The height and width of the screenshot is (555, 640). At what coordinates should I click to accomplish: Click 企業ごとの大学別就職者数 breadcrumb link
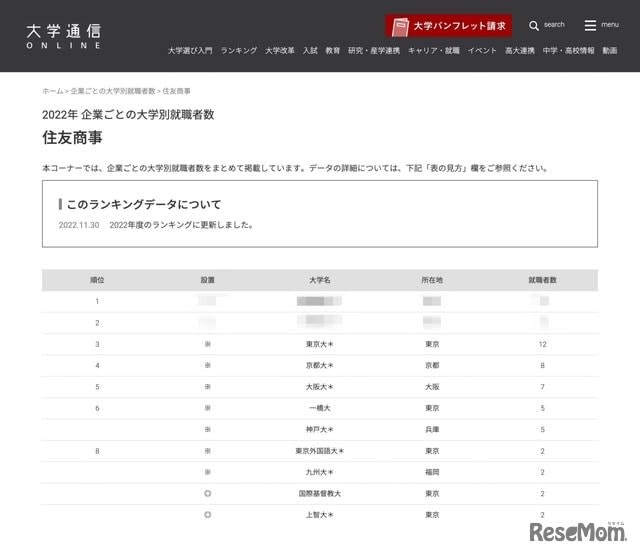pos(113,91)
